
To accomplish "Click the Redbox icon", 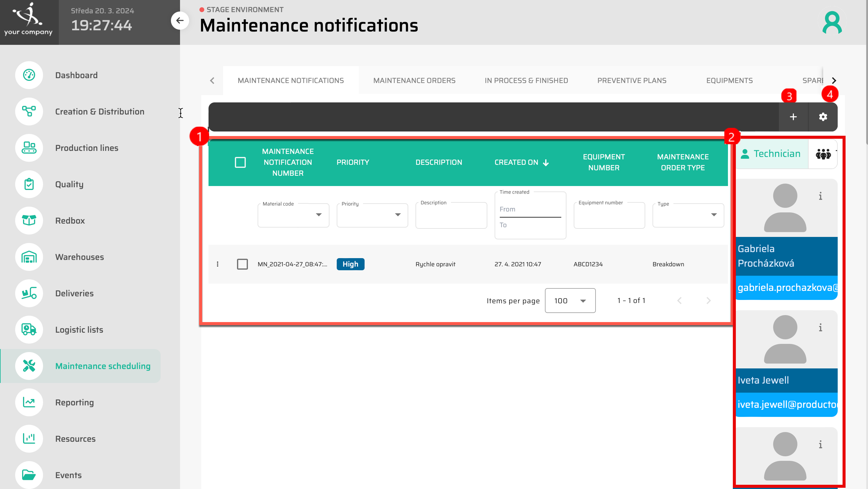I will (29, 221).
